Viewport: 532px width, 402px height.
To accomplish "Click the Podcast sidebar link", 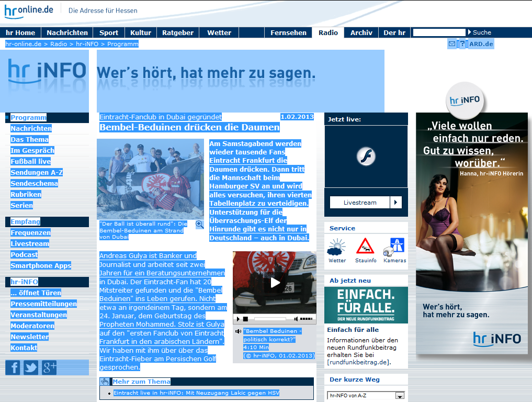I will tap(24, 254).
